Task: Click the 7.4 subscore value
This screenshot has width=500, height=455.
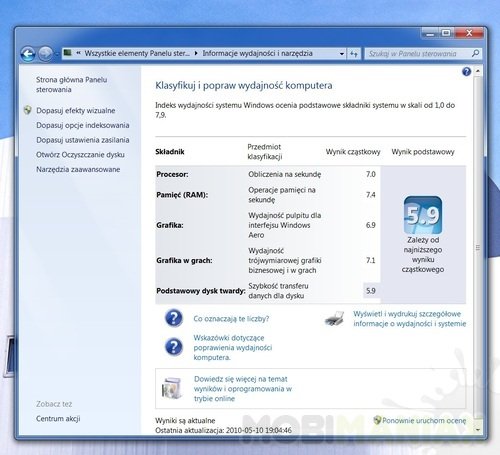Action: coord(371,195)
